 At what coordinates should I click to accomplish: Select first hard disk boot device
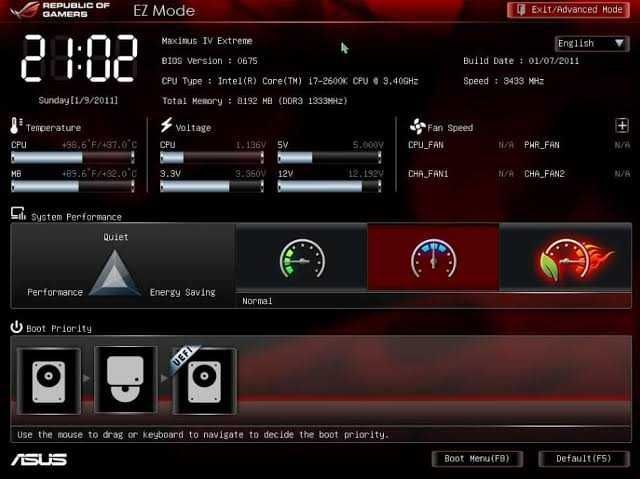(49, 381)
